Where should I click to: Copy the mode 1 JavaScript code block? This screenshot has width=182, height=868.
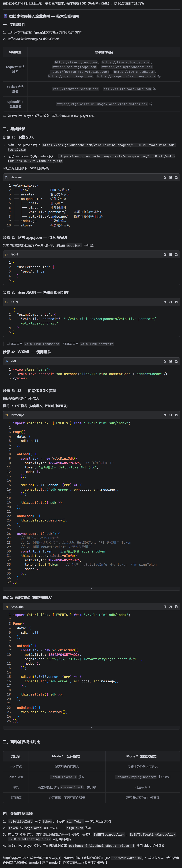coord(165,415)
